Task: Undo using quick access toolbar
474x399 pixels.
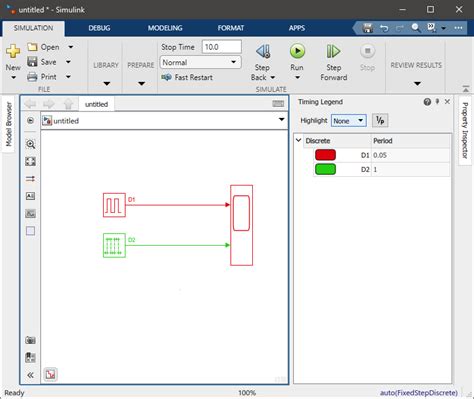Action: click(x=384, y=28)
